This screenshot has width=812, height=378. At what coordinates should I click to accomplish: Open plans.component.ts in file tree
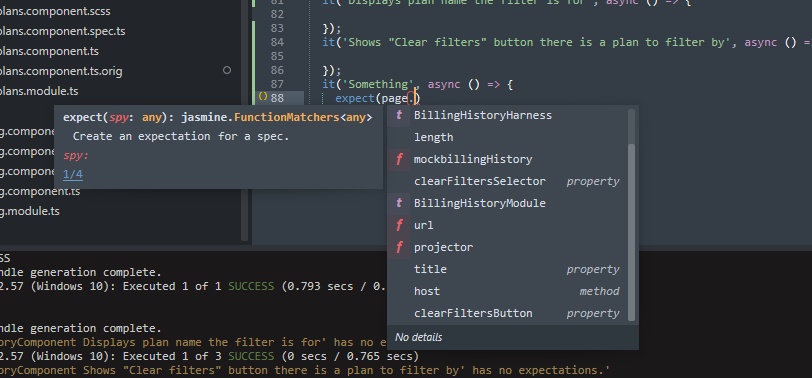pos(49,51)
